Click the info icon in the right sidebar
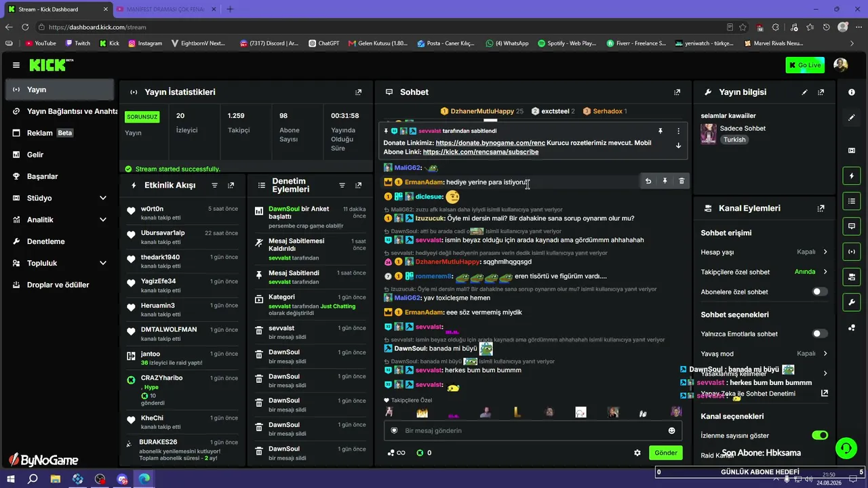This screenshot has height=488, width=868. pos(852,91)
